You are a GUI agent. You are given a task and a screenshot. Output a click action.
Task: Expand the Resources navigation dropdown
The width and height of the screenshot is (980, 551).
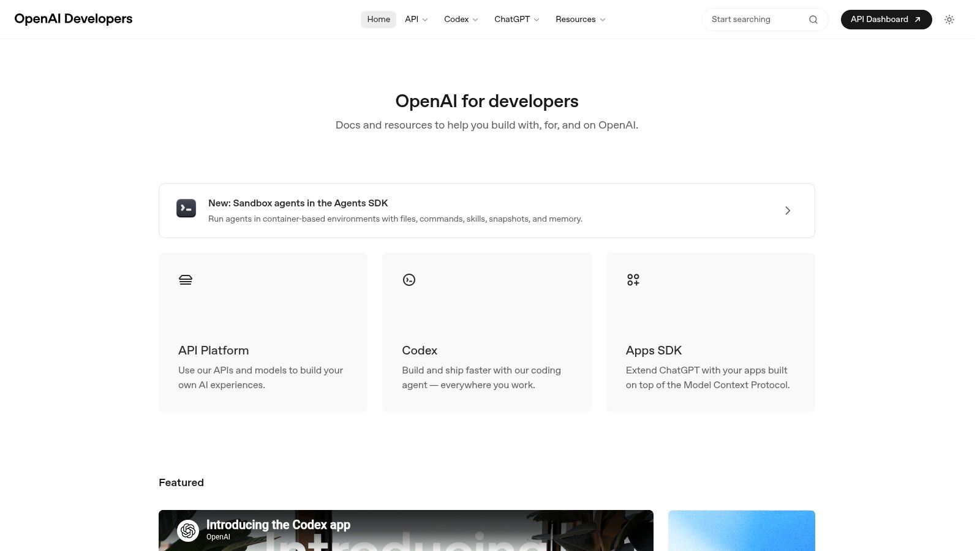581,20
